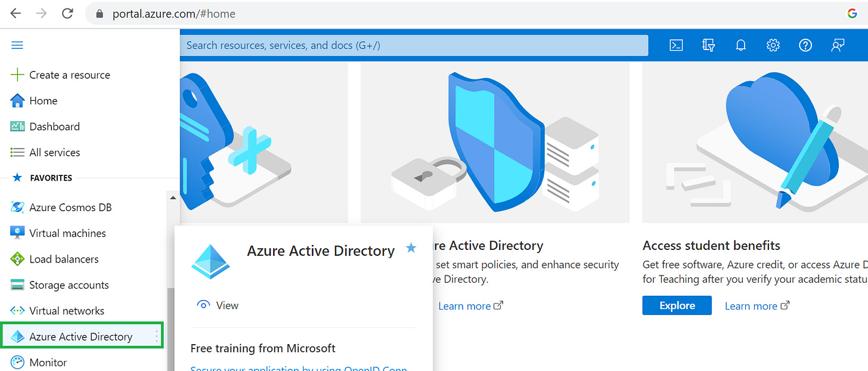Open the more options dots on Azure Active Directory

pyautogui.click(x=157, y=336)
